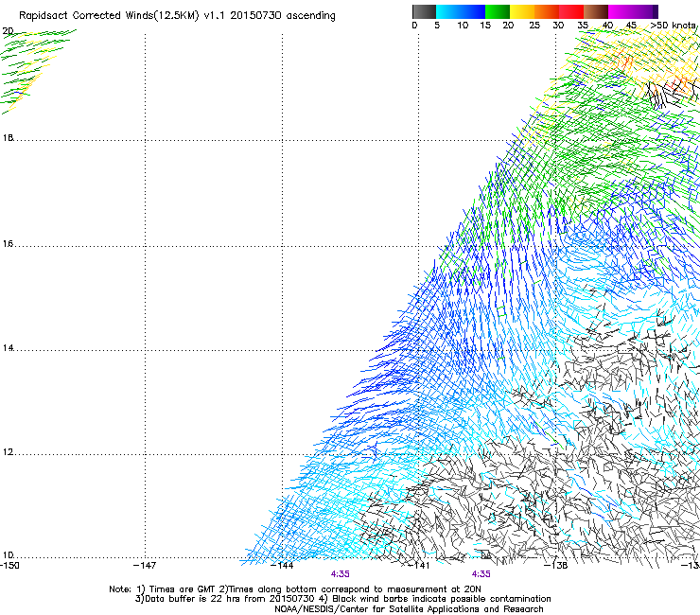Click the legend value '25'
Image resolution: width=700 pixels, height=615 pixels.
click(534, 26)
